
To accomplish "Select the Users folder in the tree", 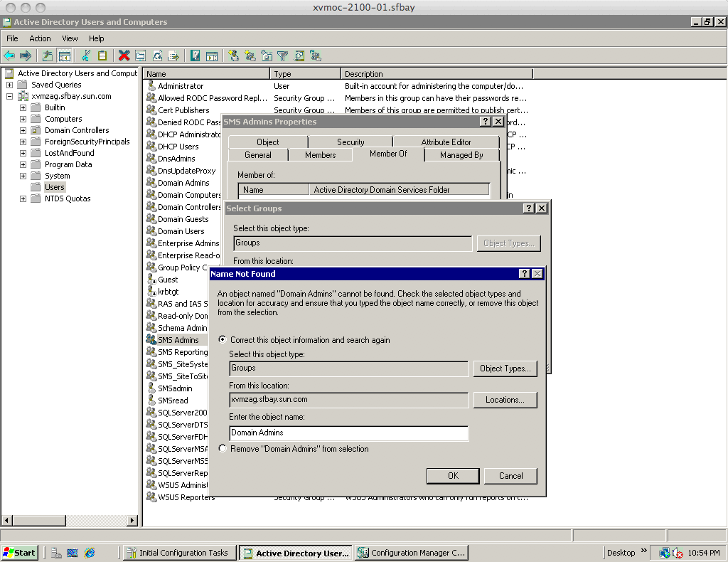I will [54, 187].
